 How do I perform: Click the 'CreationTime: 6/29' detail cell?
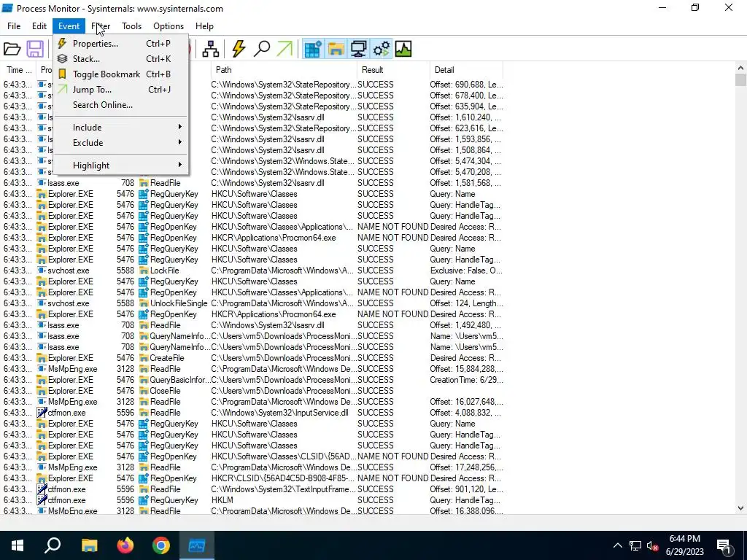[x=466, y=380]
